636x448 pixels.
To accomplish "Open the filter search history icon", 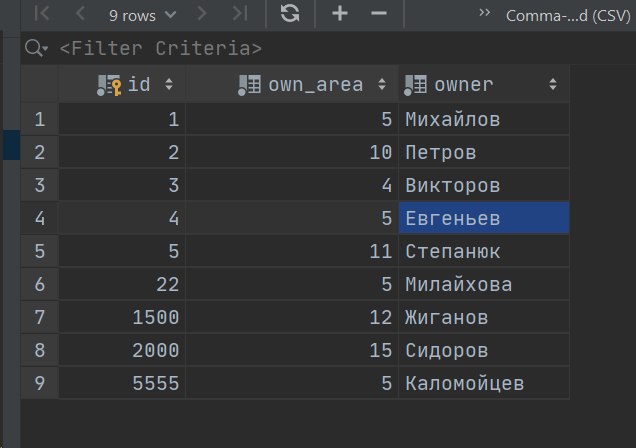I will (37, 48).
